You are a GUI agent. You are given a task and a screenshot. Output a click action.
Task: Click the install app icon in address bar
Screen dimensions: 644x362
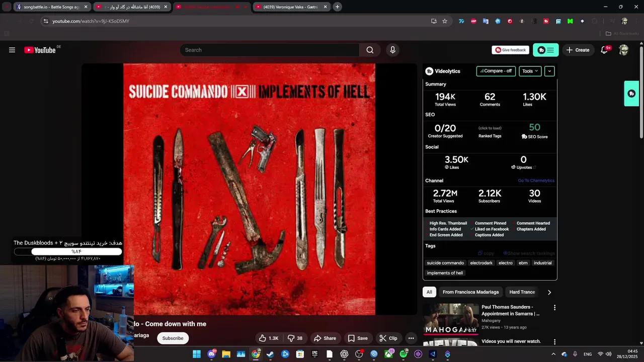click(x=434, y=21)
